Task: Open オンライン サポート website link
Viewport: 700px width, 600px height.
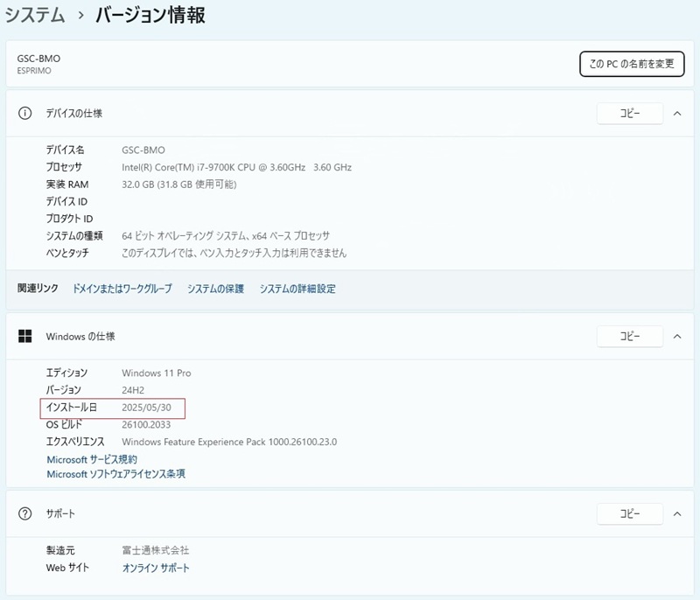Action: pyautogui.click(x=156, y=568)
